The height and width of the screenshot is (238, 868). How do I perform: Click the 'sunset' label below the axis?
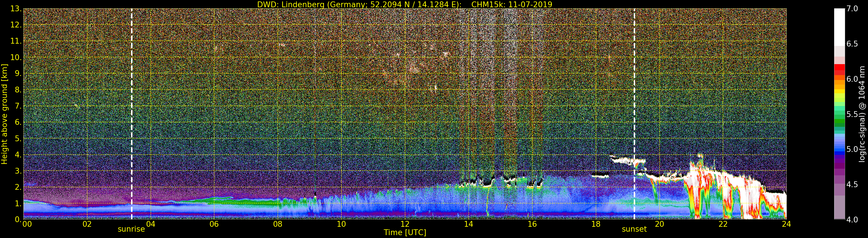[x=634, y=229]
